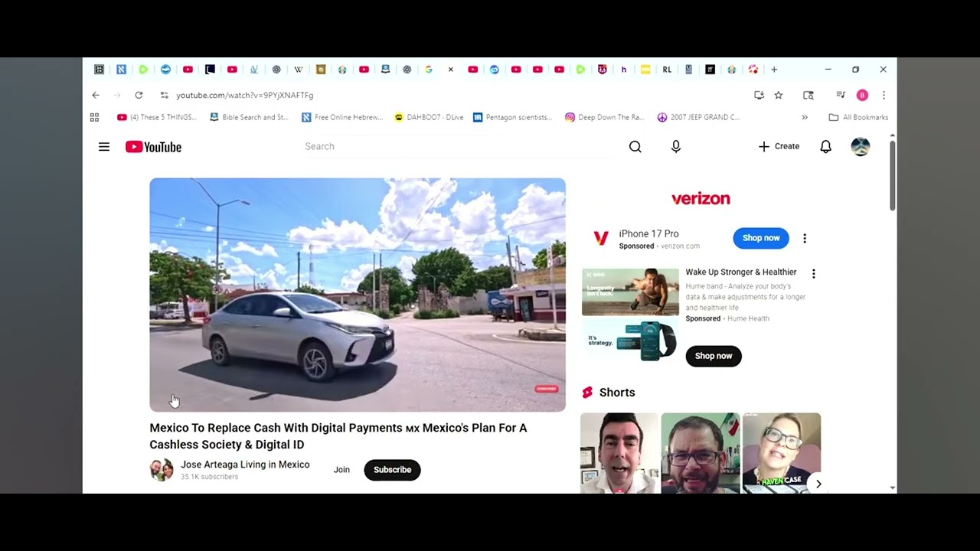Image resolution: width=980 pixels, height=551 pixels.
Task: Click the Shorts logo icon
Action: (x=587, y=393)
